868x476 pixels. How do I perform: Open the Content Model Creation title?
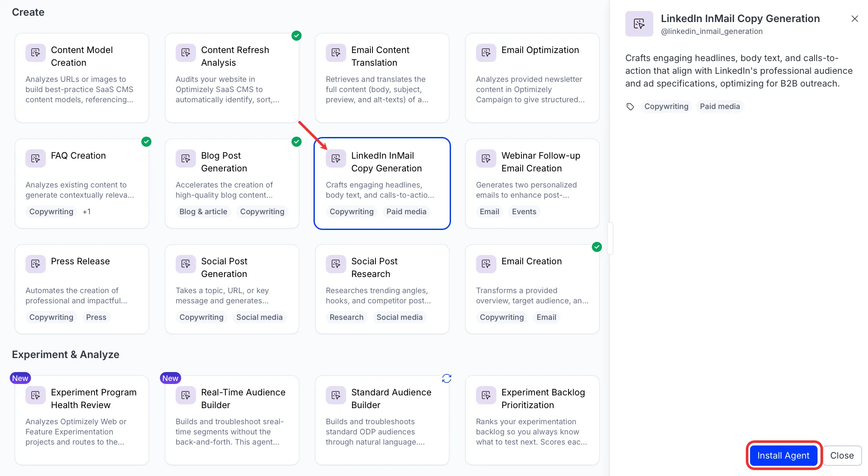tap(82, 56)
